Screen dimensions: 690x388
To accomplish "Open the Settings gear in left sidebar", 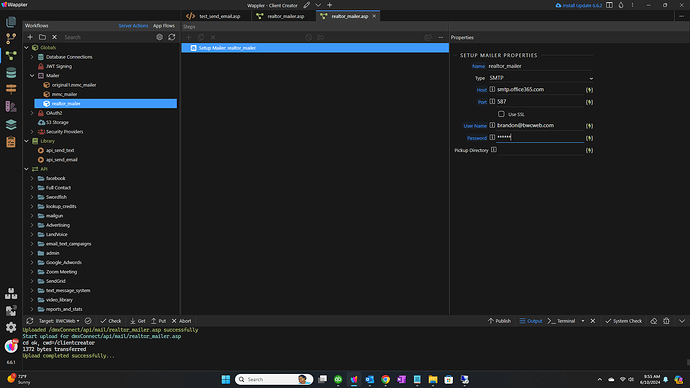I will [x=11, y=327].
